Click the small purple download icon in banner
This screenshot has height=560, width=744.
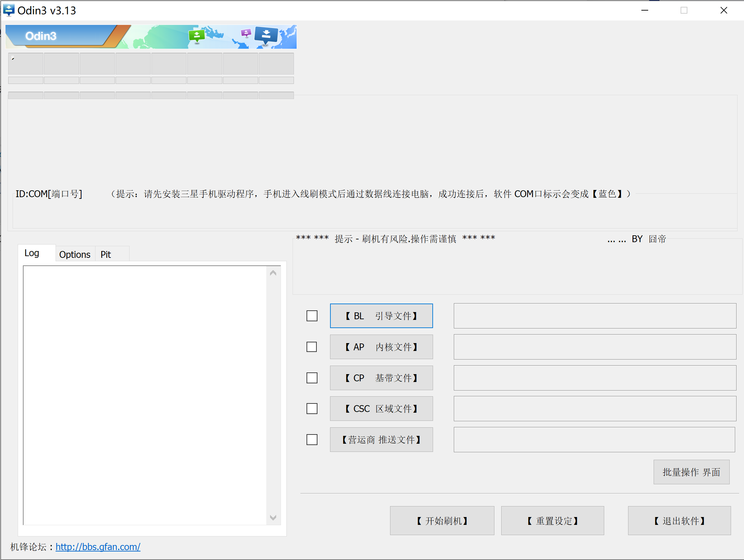click(x=245, y=33)
